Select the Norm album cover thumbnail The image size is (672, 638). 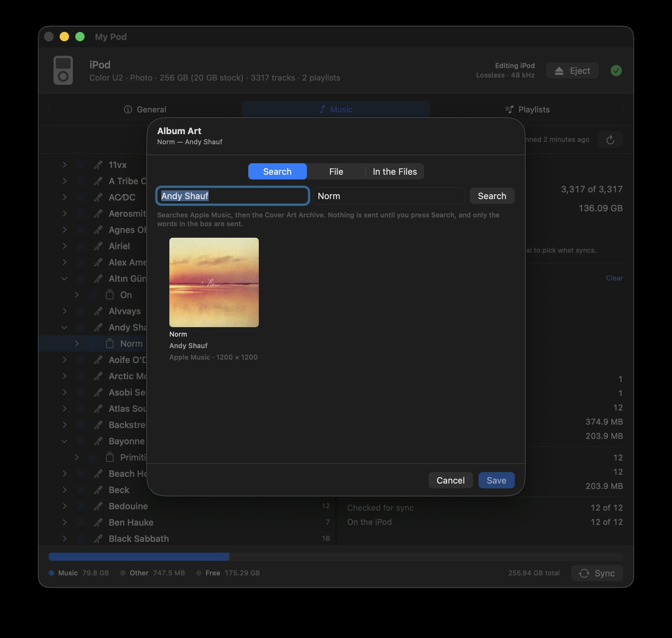point(214,282)
